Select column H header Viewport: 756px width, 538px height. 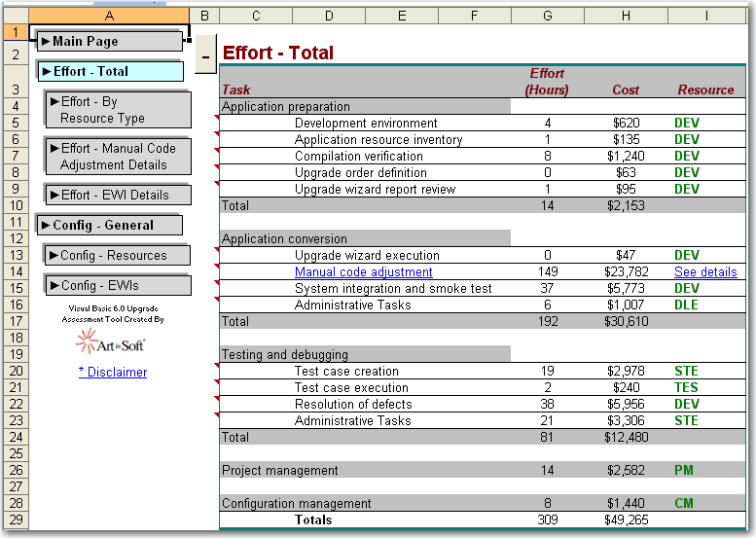(x=626, y=16)
